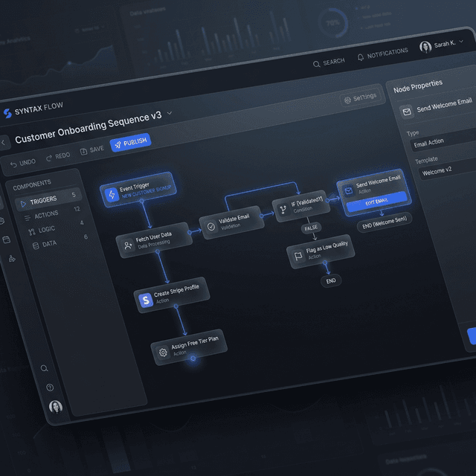
Task: Open the calendar icon in left rail
Action: [x=7, y=239]
